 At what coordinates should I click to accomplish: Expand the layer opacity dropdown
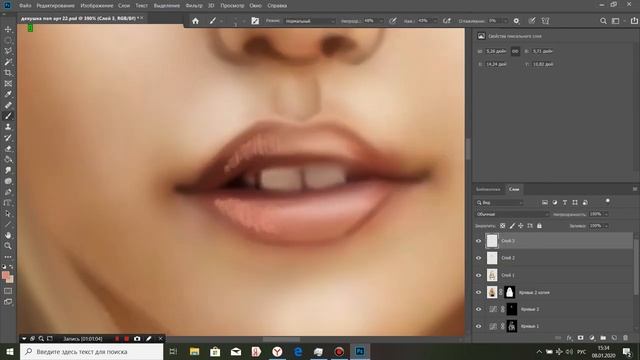pos(606,214)
